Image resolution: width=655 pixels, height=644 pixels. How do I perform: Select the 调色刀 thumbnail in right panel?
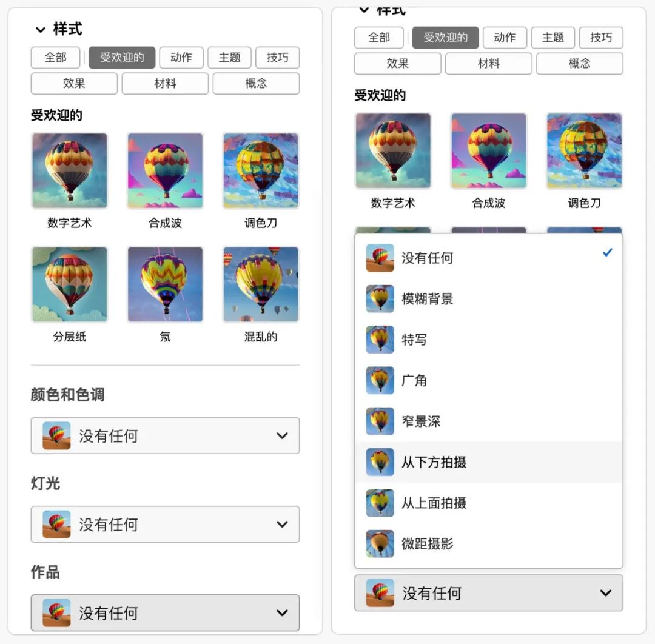tap(584, 151)
